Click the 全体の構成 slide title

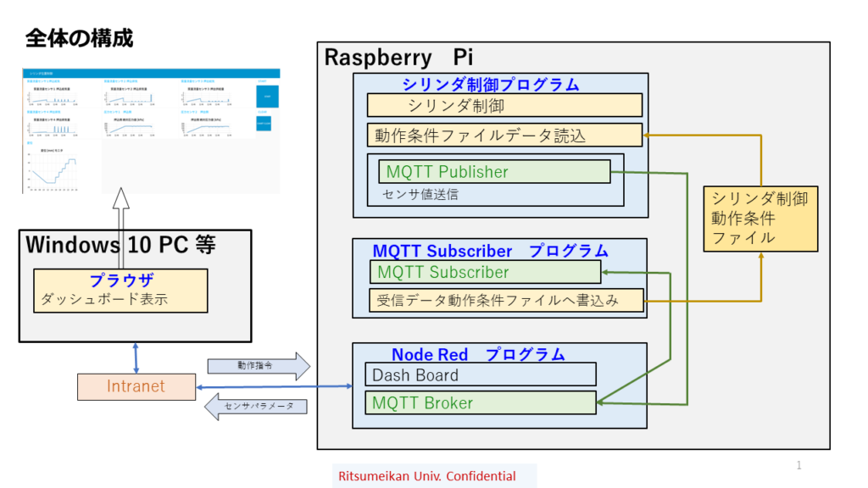tap(79, 38)
